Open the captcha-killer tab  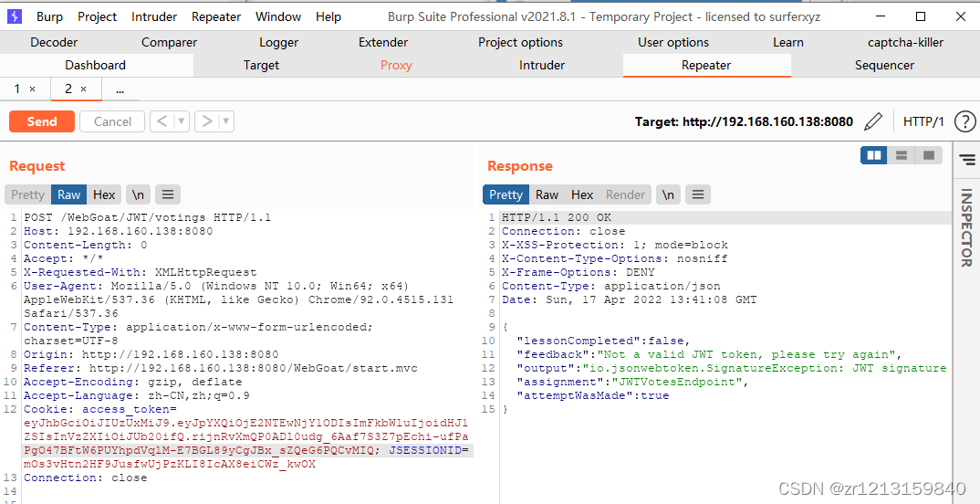tap(905, 43)
